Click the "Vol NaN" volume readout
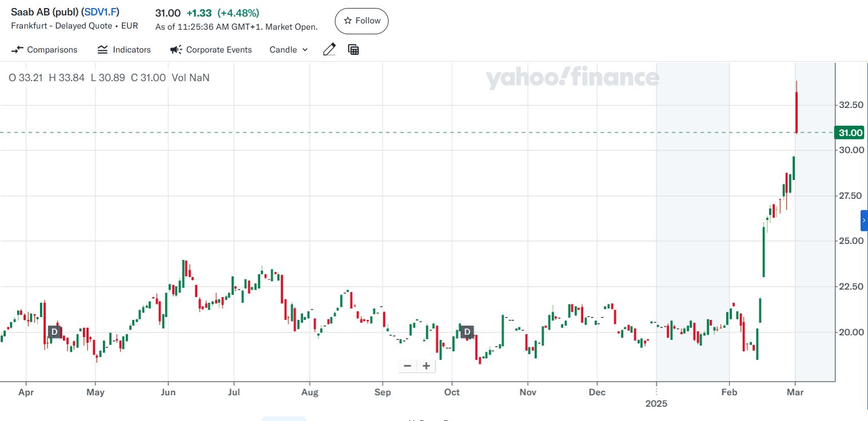868x421 pixels. pos(191,78)
